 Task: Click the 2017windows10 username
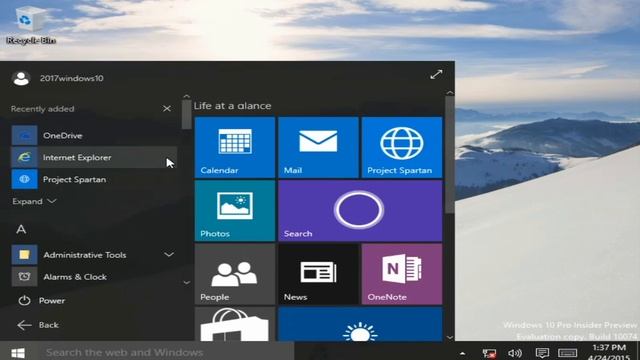tap(71, 78)
